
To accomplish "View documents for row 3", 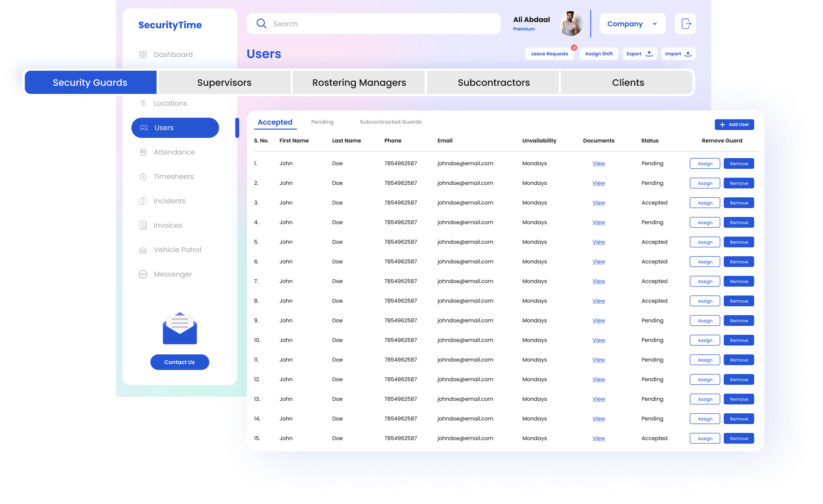I will [598, 203].
